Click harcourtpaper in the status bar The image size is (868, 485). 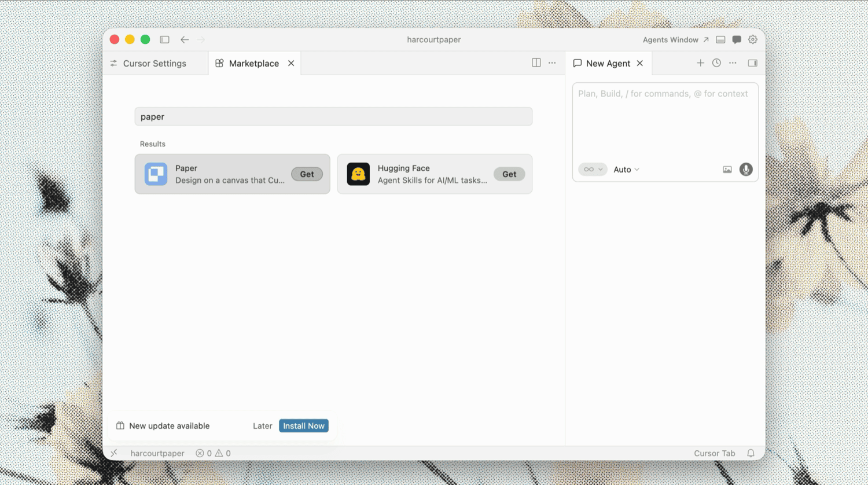point(157,453)
